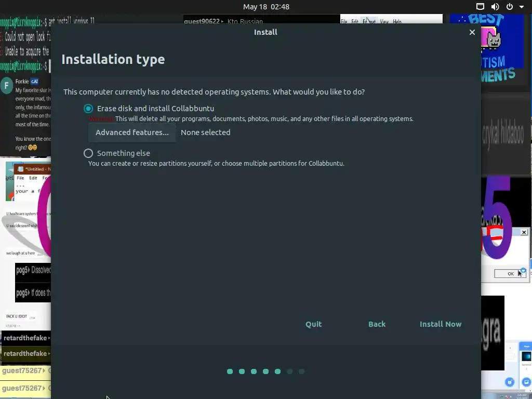Click guest90622 username in the background chat
The image size is (532, 399).
pyautogui.click(x=202, y=21)
